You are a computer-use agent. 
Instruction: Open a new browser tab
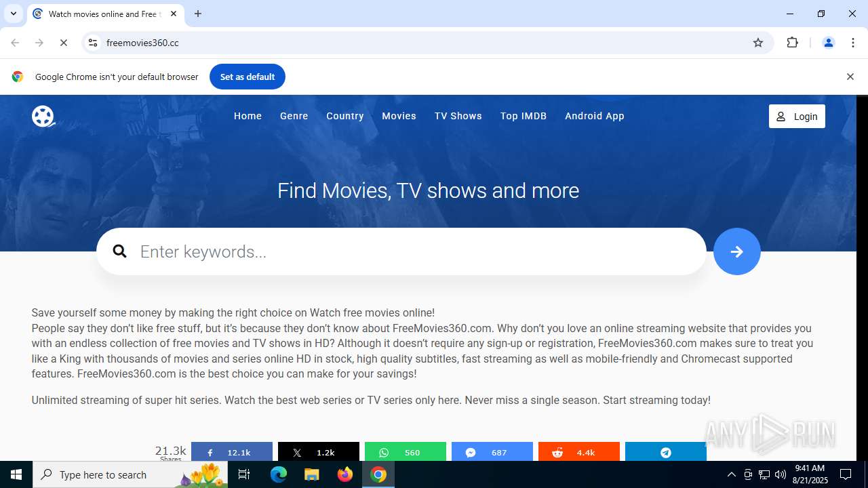[198, 14]
